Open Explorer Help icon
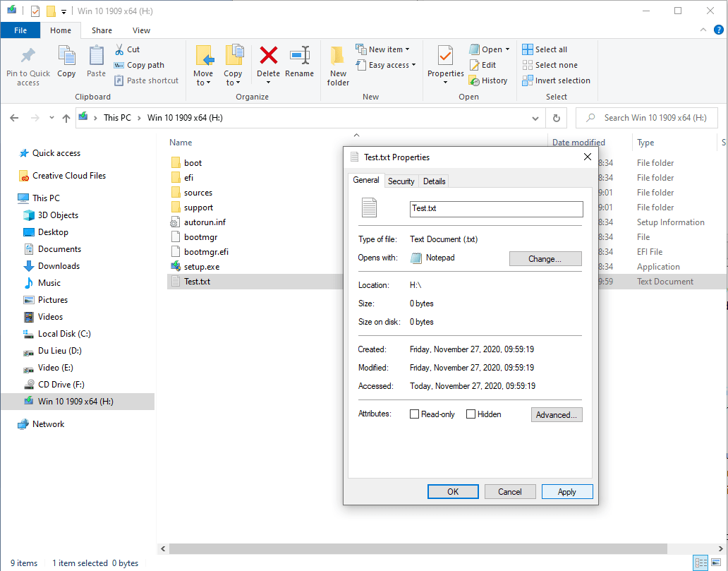 tap(718, 30)
